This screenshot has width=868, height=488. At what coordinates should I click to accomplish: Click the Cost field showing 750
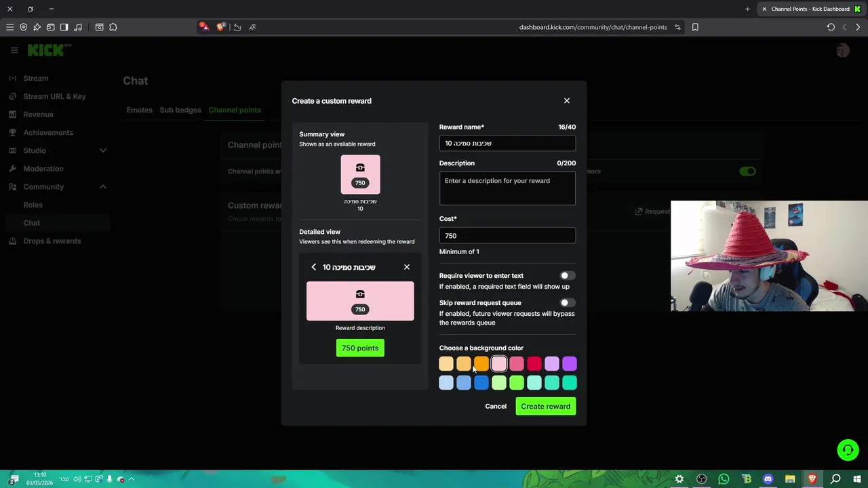[507, 235]
